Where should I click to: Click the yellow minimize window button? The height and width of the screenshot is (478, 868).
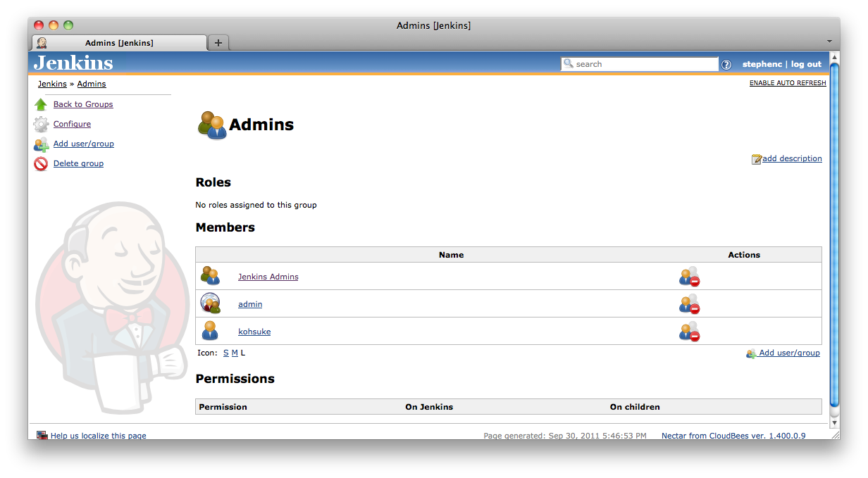coord(54,25)
